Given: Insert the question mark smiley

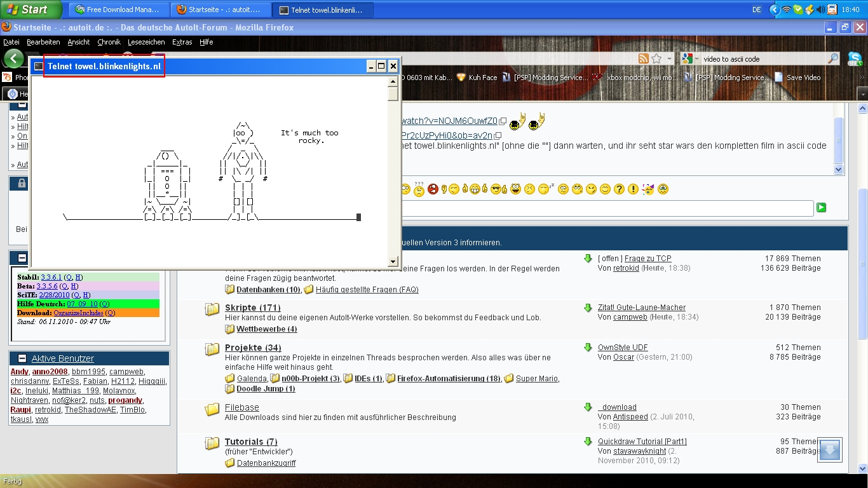Looking at the screenshot, I should (619, 189).
